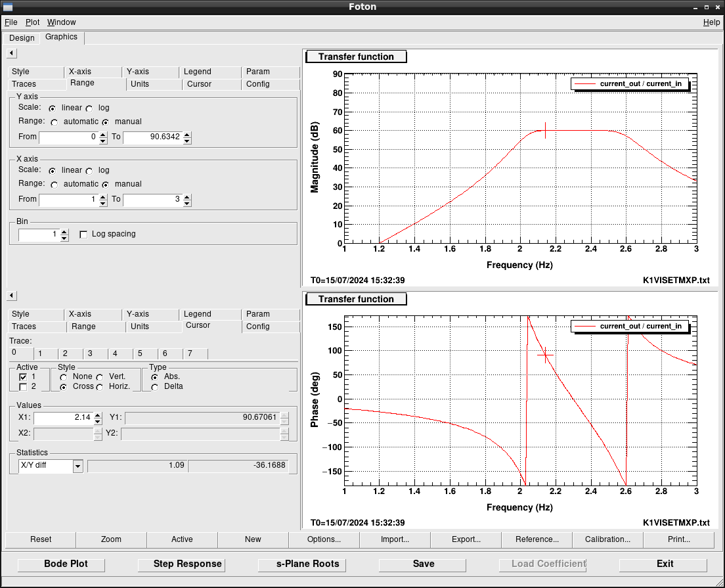Image resolution: width=725 pixels, height=588 pixels.
Task: Open the X/Y diff statistics dropdown
Action: [78, 466]
